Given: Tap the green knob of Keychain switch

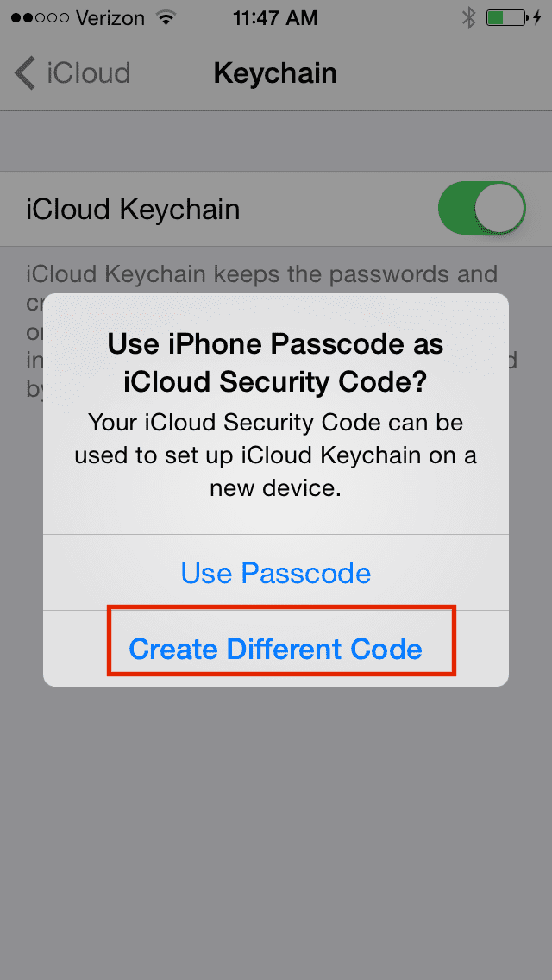Looking at the screenshot, I should click(x=499, y=208).
